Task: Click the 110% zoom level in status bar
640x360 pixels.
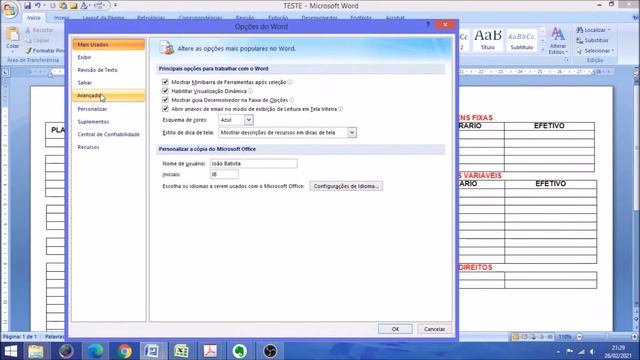Action: click(x=565, y=337)
